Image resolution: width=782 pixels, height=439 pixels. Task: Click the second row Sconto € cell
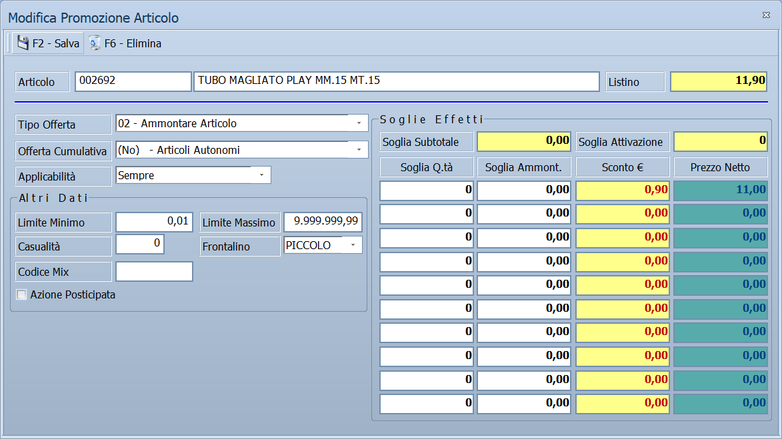(622, 214)
